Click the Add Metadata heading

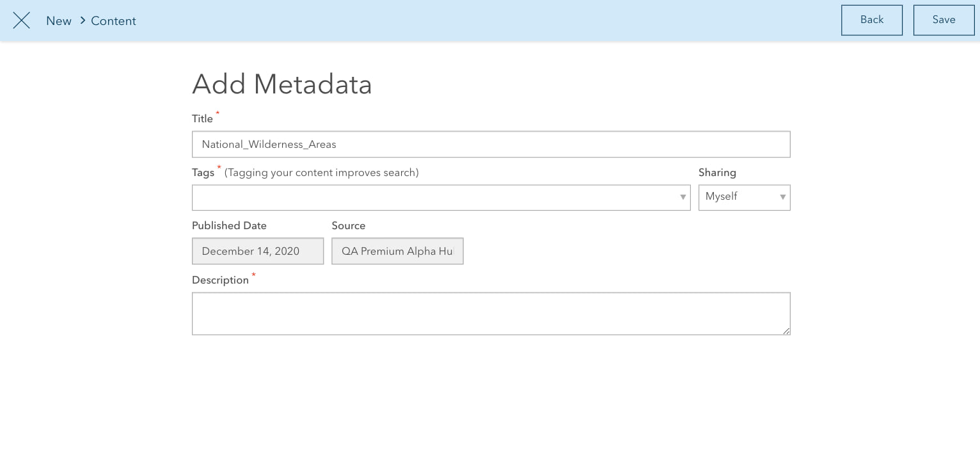pyautogui.click(x=282, y=84)
